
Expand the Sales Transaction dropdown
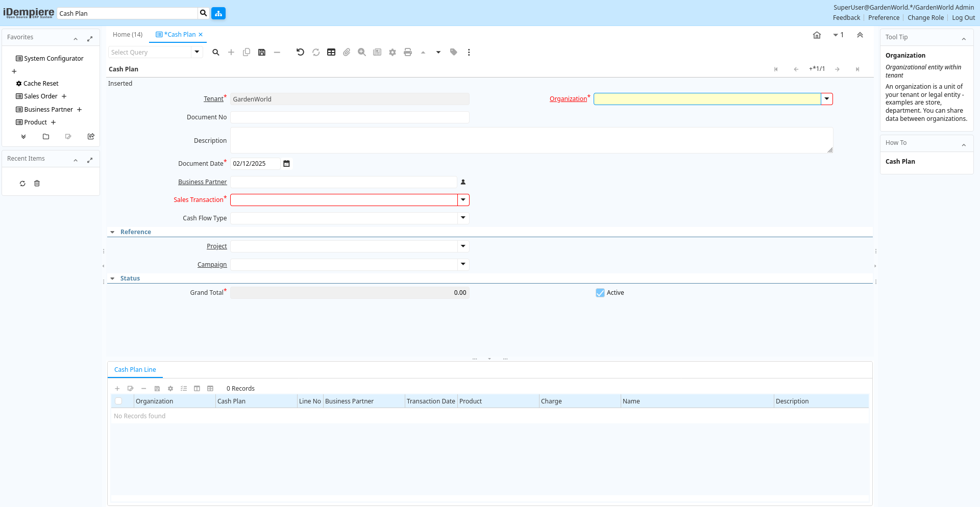(463, 200)
